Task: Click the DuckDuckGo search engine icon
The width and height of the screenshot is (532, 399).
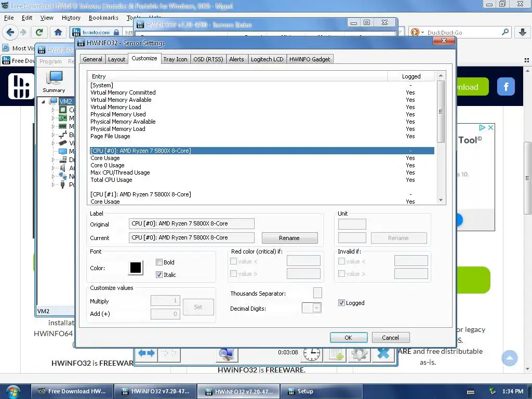Action: point(415,32)
